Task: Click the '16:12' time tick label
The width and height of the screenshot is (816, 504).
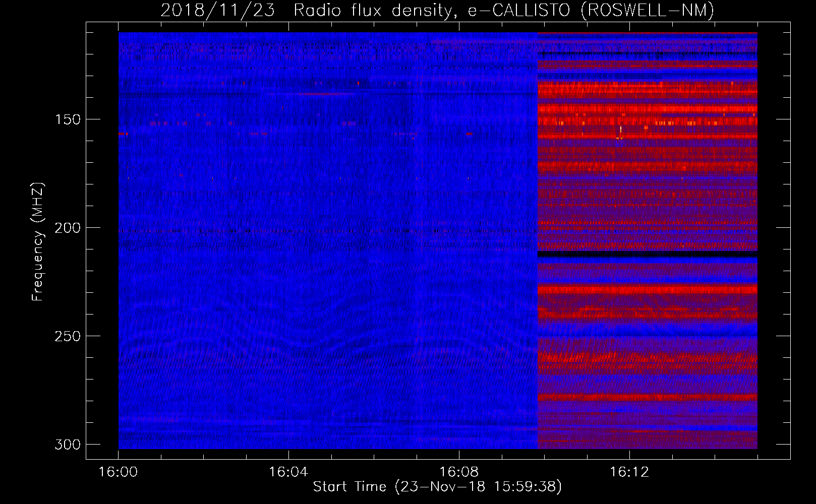Action: click(x=629, y=472)
